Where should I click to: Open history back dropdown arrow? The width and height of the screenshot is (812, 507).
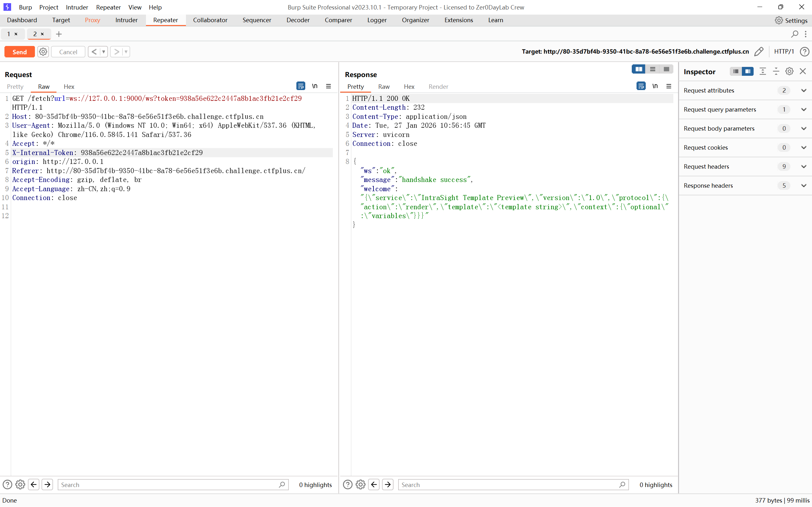pyautogui.click(x=104, y=52)
